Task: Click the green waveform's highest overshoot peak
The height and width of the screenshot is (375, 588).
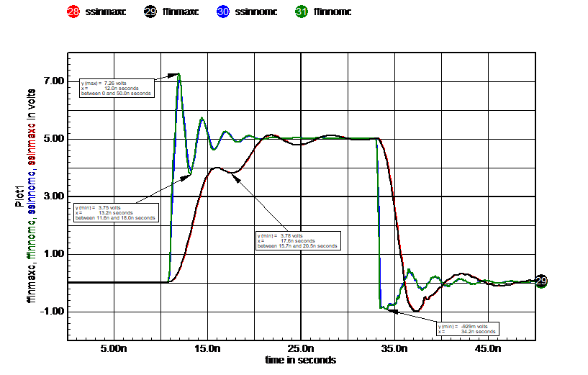Action: click(178, 74)
